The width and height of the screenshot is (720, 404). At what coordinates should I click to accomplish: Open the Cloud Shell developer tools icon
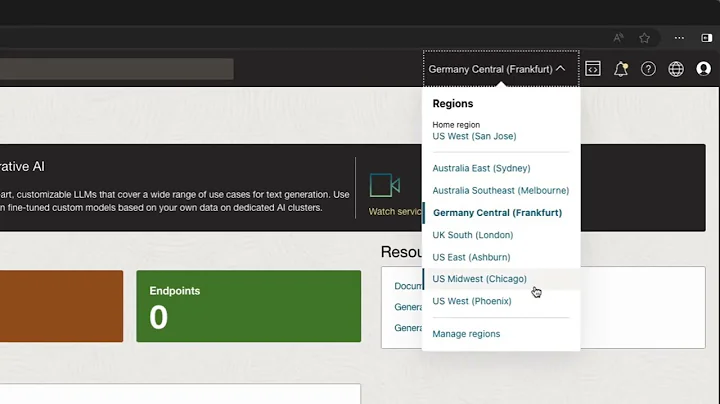593,69
